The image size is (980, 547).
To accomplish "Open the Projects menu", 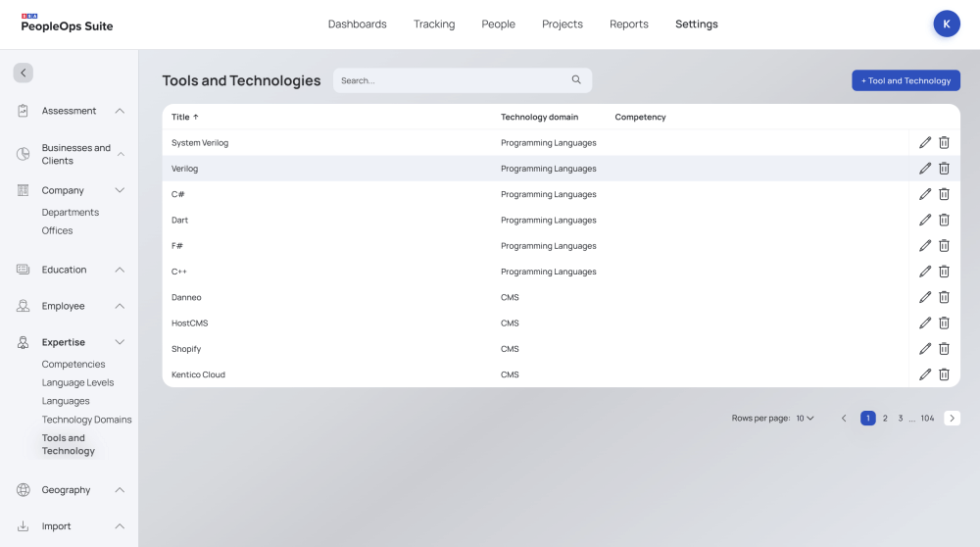I will pyautogui.click(x=563, y=24).
